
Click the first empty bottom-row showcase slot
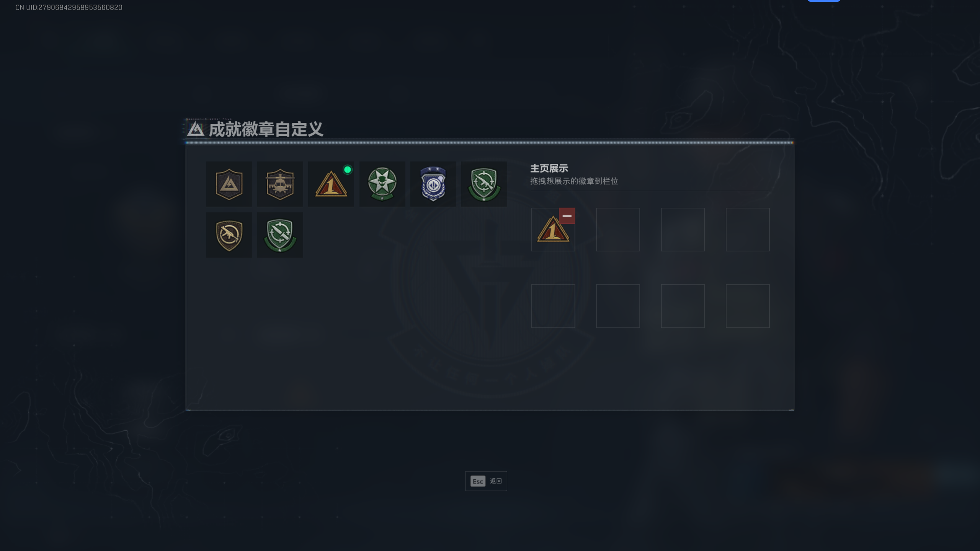(553, 306)
